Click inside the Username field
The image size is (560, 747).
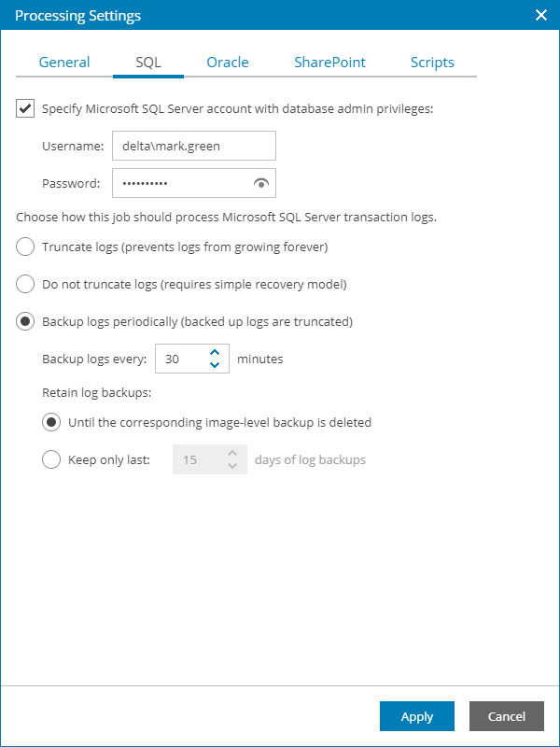click(x=193, y=146)
